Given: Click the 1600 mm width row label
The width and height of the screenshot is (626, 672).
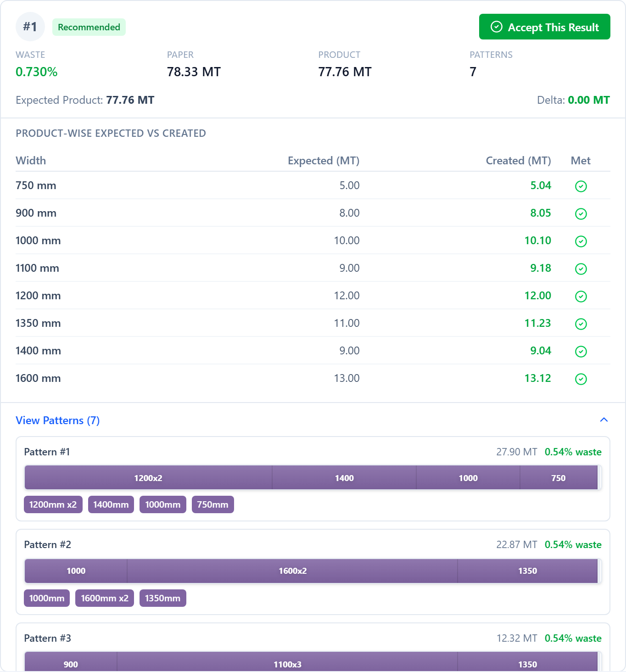Looking at the screenshot, I should (x=38, y=378).
